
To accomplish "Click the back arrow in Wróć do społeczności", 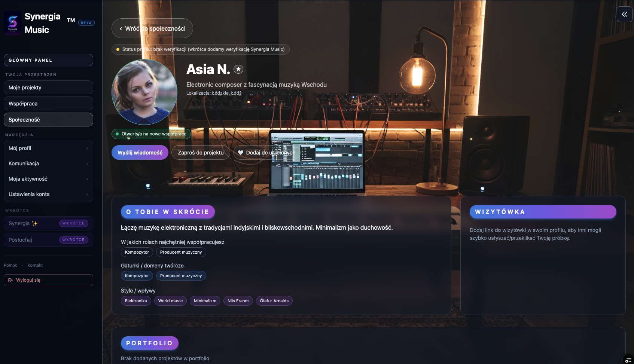I will click(121, 29).
